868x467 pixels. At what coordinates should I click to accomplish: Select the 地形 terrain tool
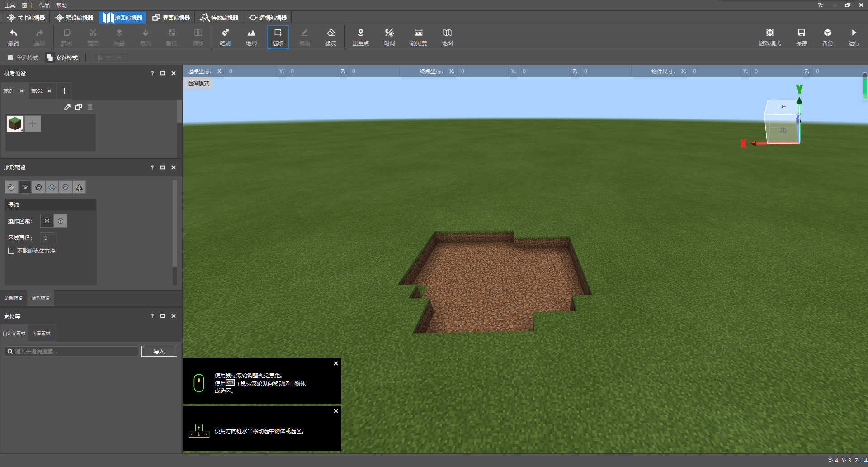pos(251,37)
